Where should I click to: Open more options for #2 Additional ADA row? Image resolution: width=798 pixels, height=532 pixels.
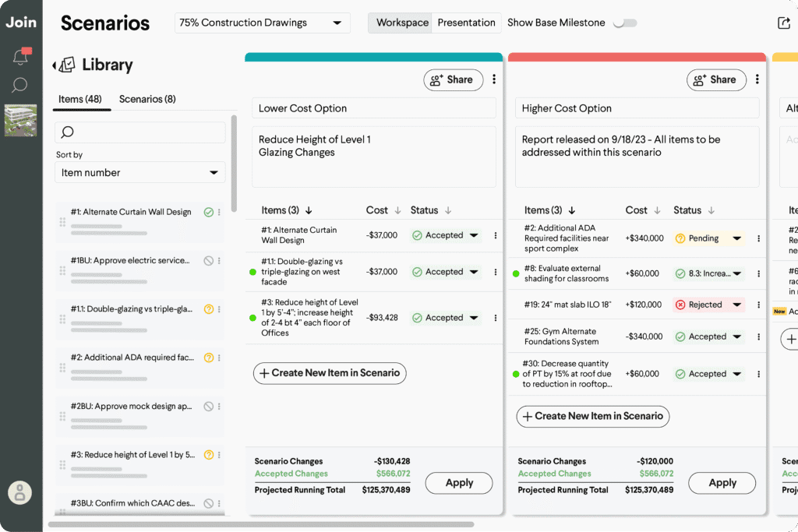coord(758,238)
